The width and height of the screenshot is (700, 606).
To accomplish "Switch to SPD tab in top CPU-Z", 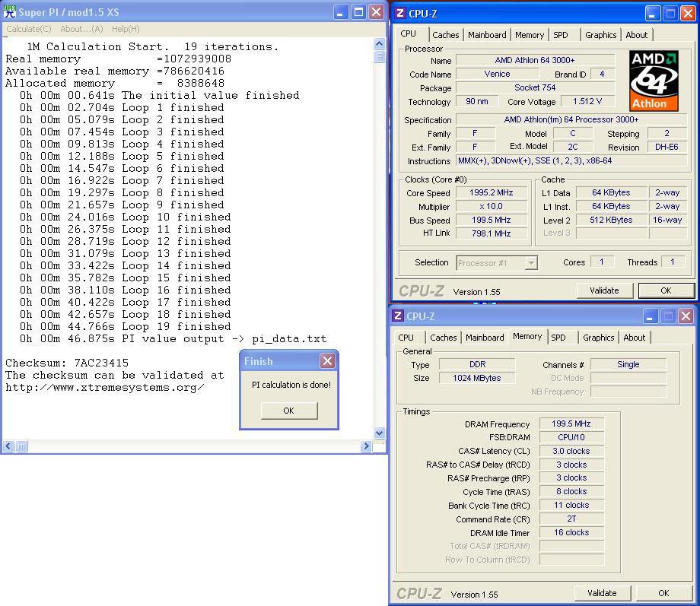I will pyautogui.click(x=561, y=35).
